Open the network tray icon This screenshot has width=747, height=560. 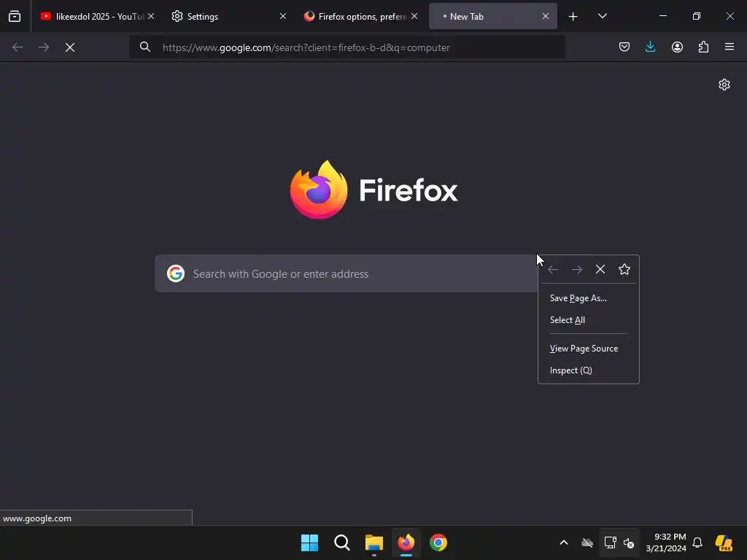tap(610, 542)
